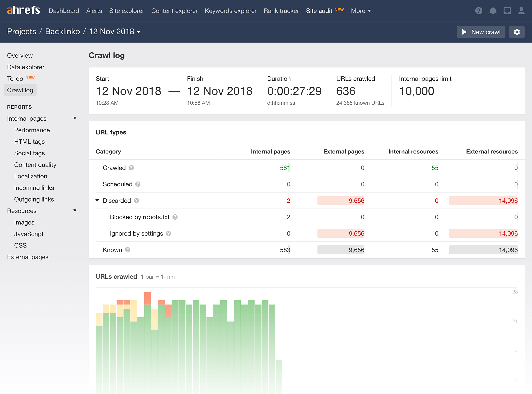The height and width of the screenshot is (394, 532).
Task: Select the Crawl log sidebar item
Action: pos(20,90)
